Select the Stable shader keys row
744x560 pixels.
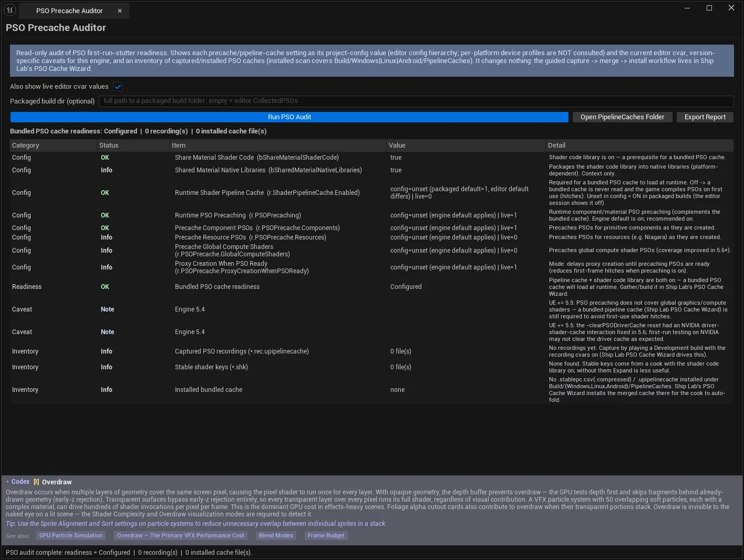[371, 367]
